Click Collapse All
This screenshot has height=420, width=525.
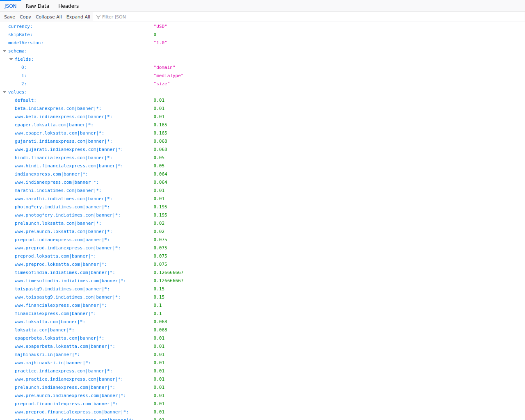49,17
